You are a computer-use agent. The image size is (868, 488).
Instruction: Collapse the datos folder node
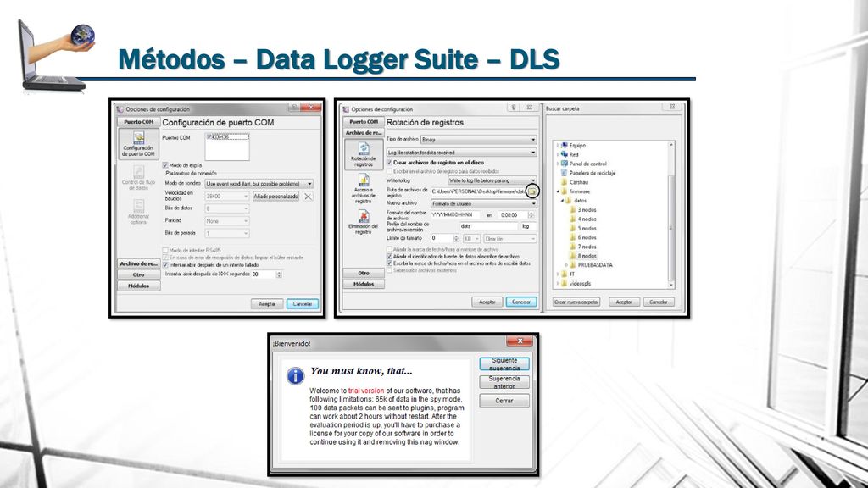click(x=563, y=201)
